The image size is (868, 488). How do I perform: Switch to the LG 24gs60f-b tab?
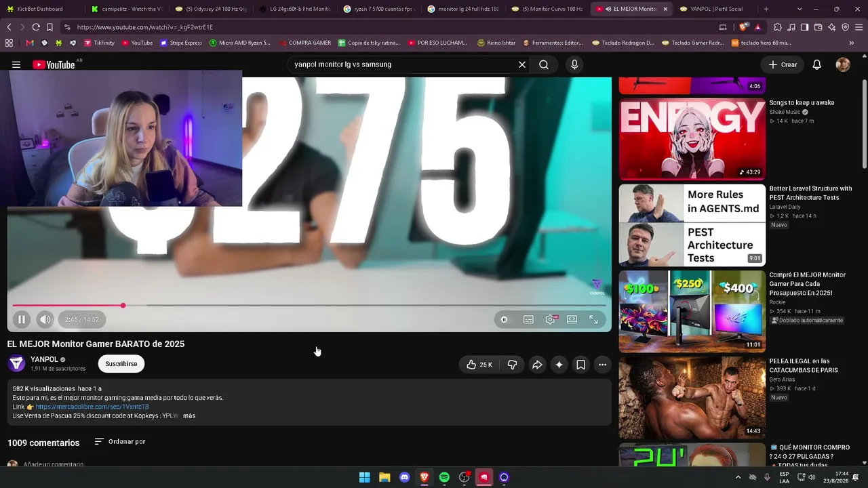[x=295, y=9]
